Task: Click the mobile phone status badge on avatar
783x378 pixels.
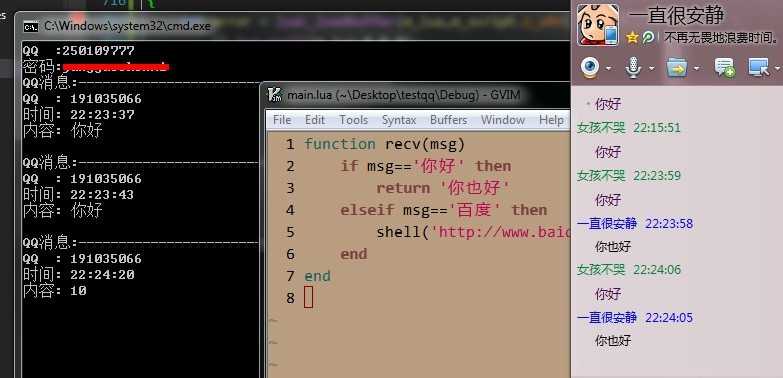Action: point(611,35)
